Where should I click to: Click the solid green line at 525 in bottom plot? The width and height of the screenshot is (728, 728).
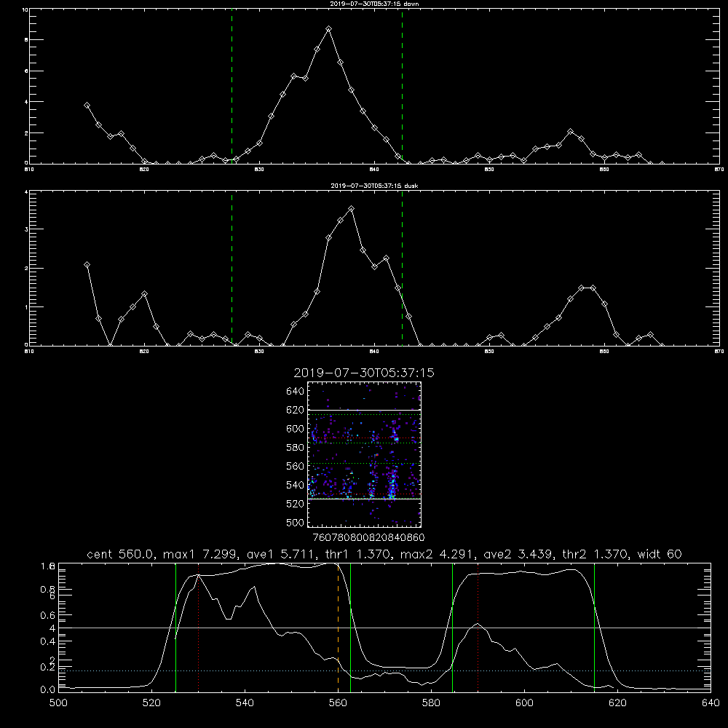coord(175,628)
